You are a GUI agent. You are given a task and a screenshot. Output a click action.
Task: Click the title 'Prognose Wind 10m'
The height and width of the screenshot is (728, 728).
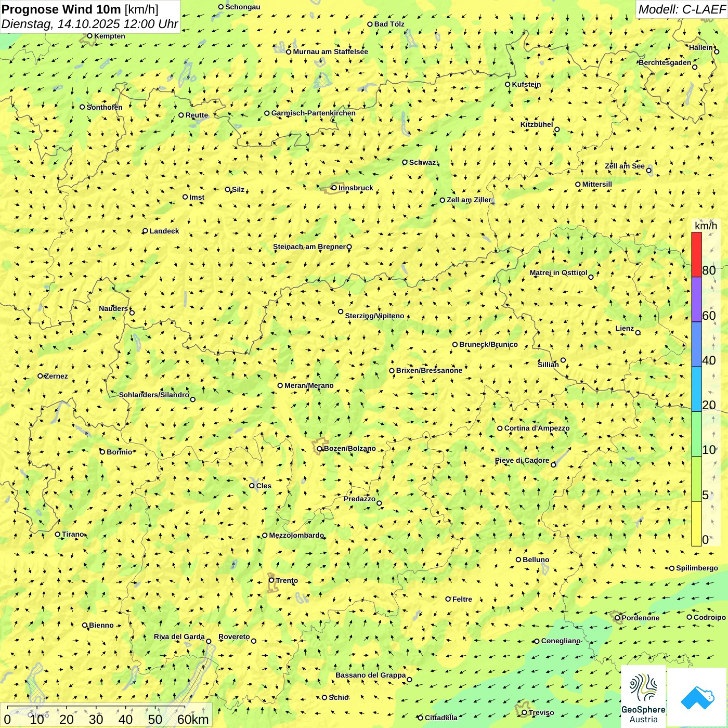pos(61,9)
